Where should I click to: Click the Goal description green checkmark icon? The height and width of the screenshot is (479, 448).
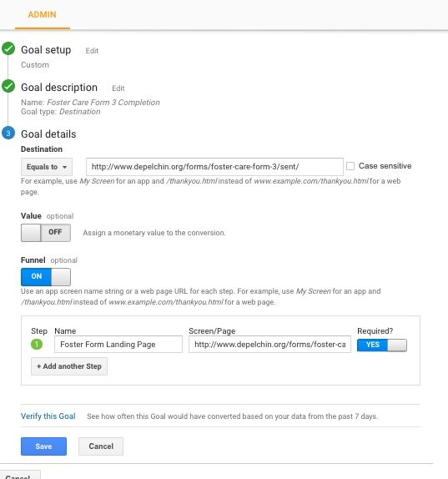(x=8, y=86)
